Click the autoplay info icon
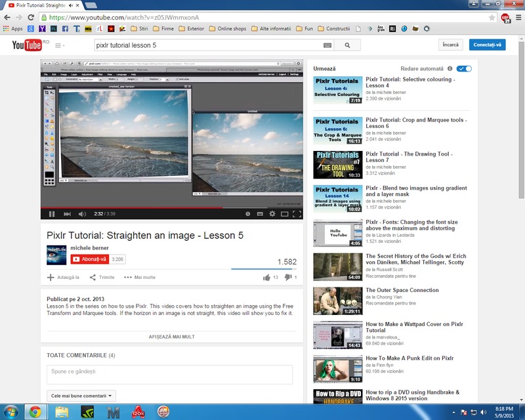The width and height of the screenshot is (525, 420). 450,69
